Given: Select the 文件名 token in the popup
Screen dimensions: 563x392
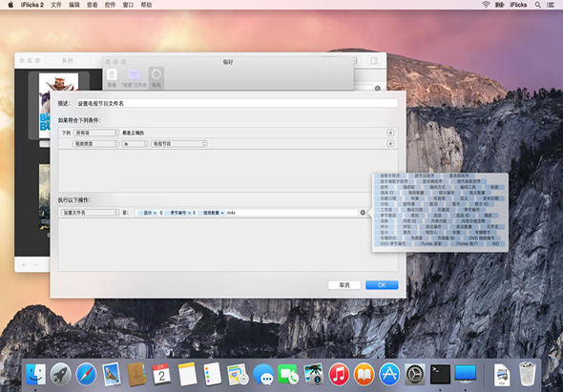Looking at the screenshot, I should (492, 227).
